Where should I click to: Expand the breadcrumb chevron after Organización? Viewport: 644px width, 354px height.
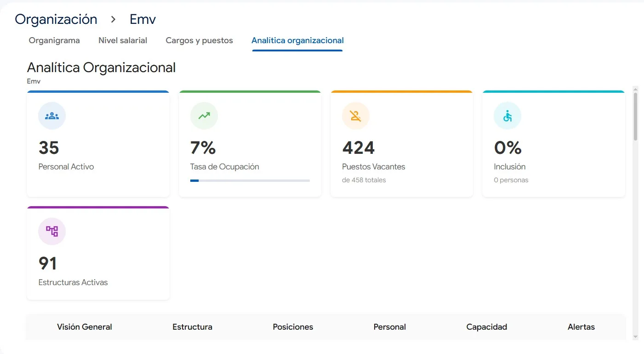pos(113,20)
